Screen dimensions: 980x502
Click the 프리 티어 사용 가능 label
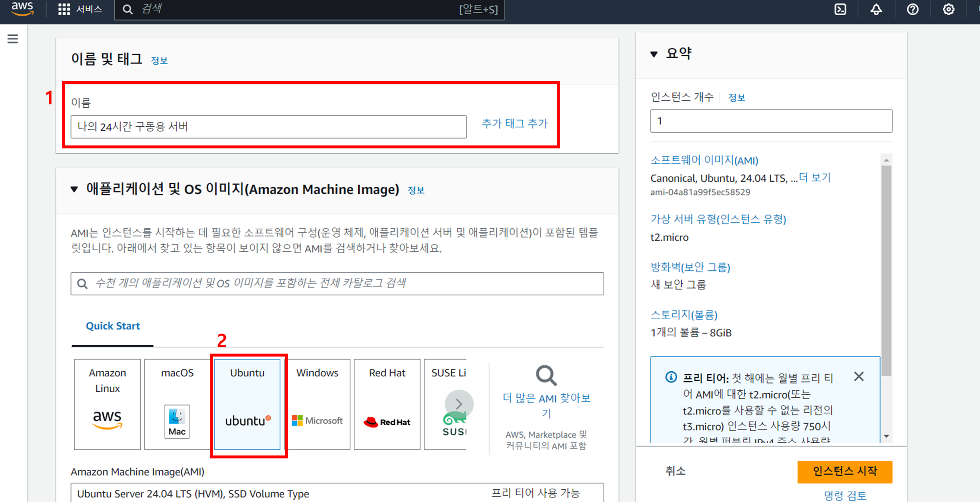536,493
